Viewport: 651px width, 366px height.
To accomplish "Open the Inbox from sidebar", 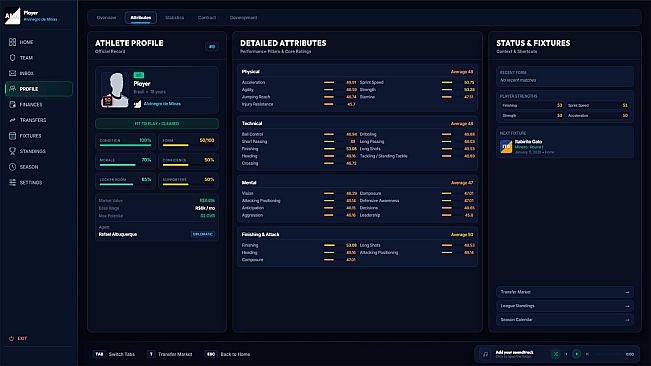I will point(39,73).
